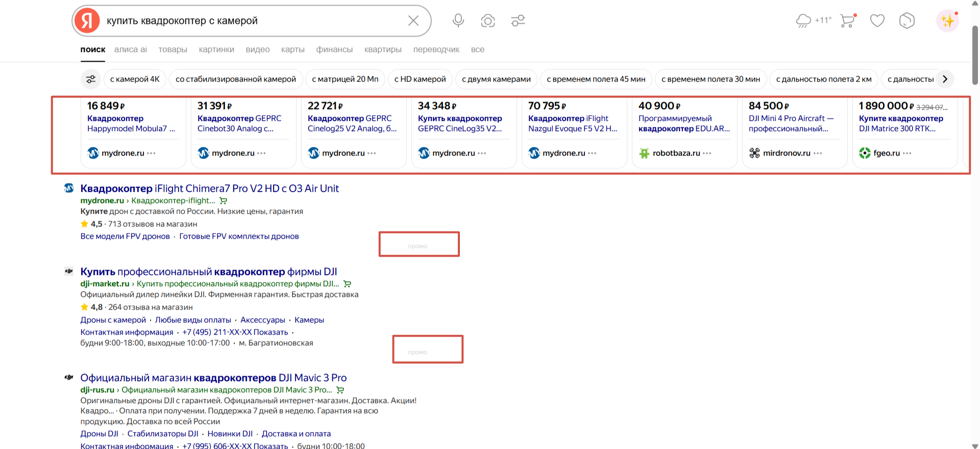Screen dimensions: 980x449
Task: Open the shopping cart in the header
Action: pyautogui.click(x=848, y=20)
